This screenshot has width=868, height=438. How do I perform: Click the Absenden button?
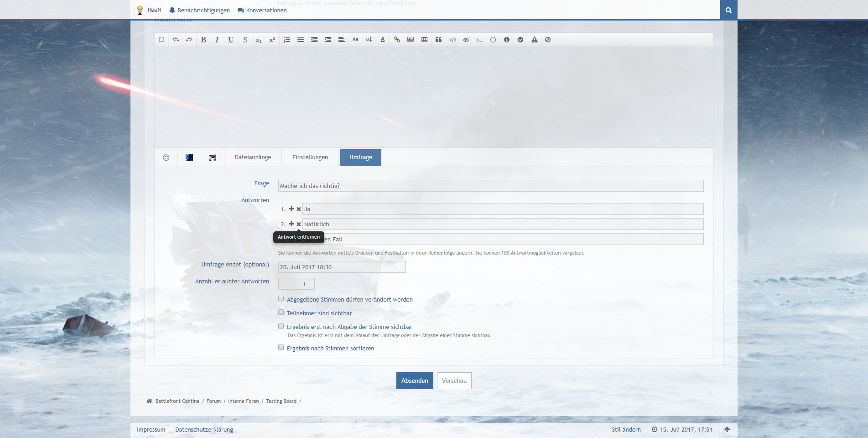[x=415, y=381]
